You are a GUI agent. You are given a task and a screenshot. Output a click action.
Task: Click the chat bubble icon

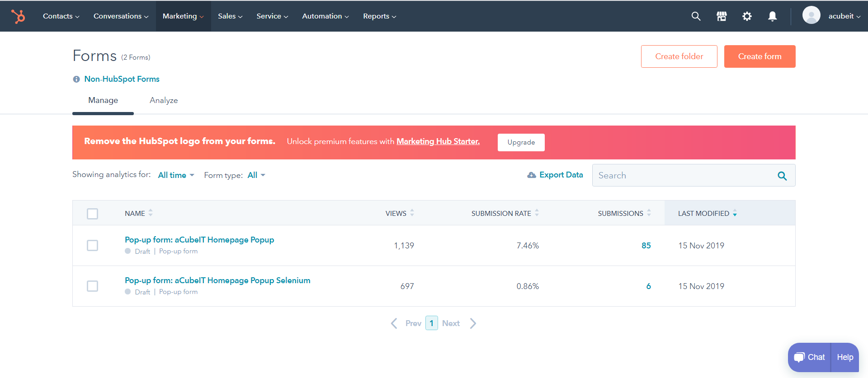click(x=799, y=357)
